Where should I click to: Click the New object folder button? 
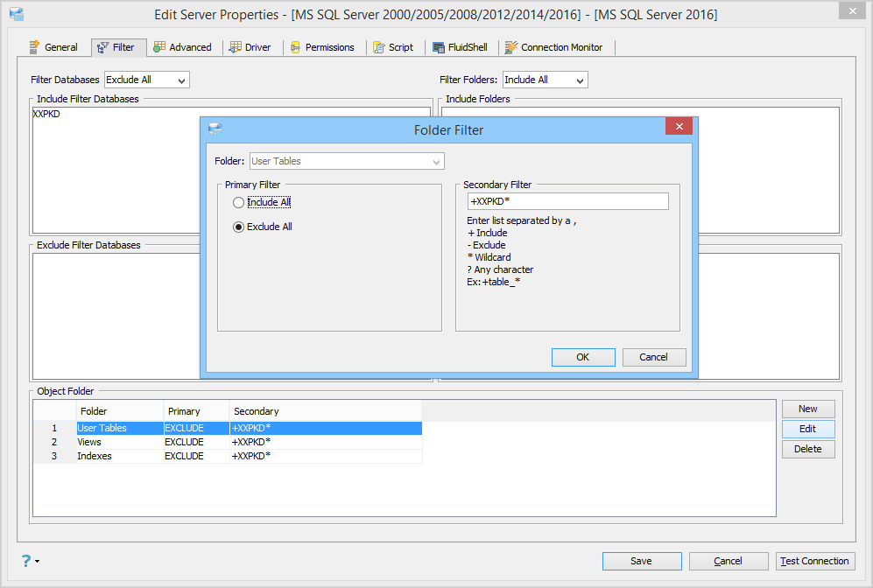click(x=808, y=409)
